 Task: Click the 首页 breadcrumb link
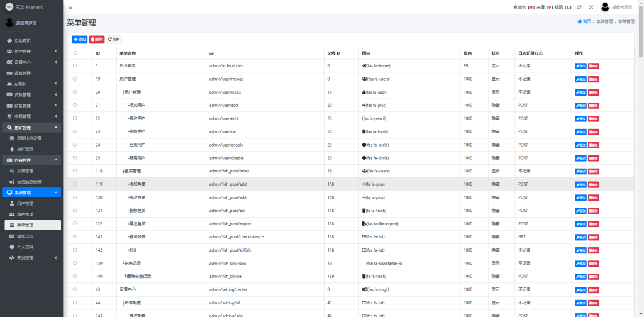pyautogui.click(x=584, y=21)
